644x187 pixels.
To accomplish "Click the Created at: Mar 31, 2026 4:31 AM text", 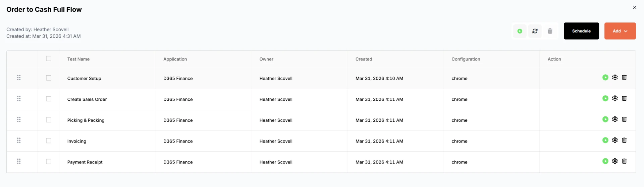I will pos(44,36).
